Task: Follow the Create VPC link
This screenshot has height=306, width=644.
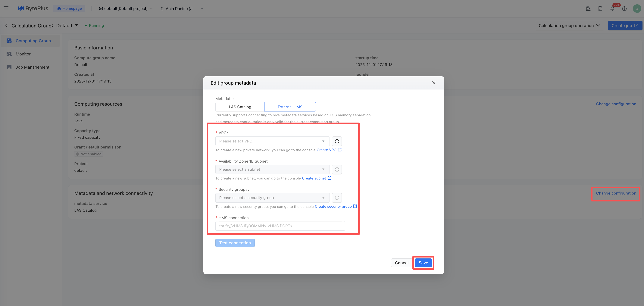Action: click(x=326, y=150)
